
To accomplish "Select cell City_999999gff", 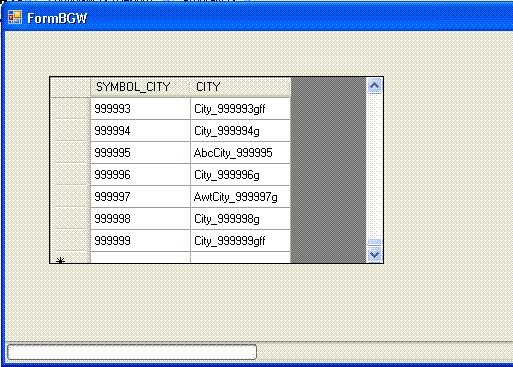I will tap(240, 241).
